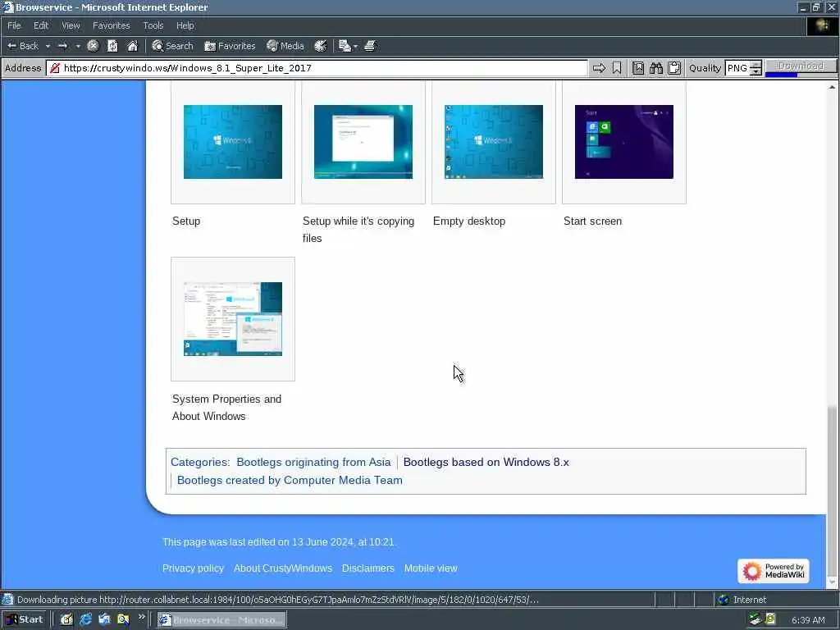This screenshot has height=630, width=840.
Task: Switch to Mobile view link
Action: (431, 568)
